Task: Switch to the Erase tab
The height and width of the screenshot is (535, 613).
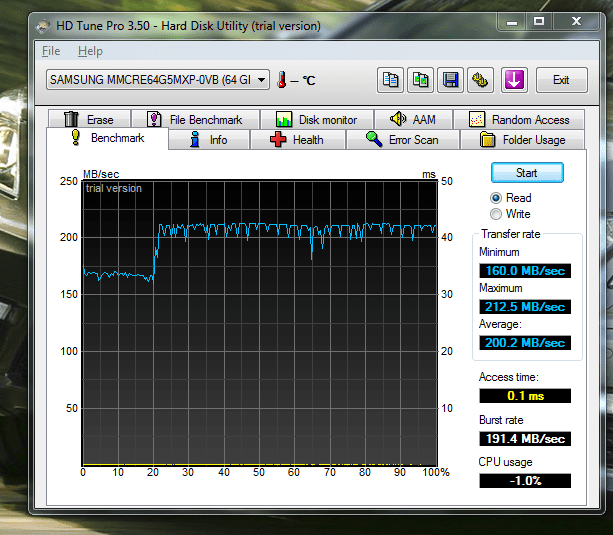Action: [90, 119]
